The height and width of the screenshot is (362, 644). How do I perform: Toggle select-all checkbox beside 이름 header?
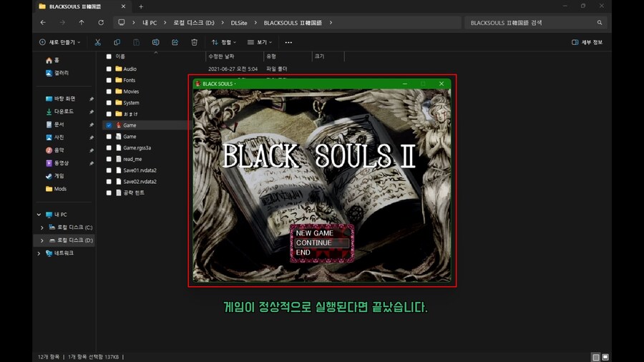click(109, 57)
